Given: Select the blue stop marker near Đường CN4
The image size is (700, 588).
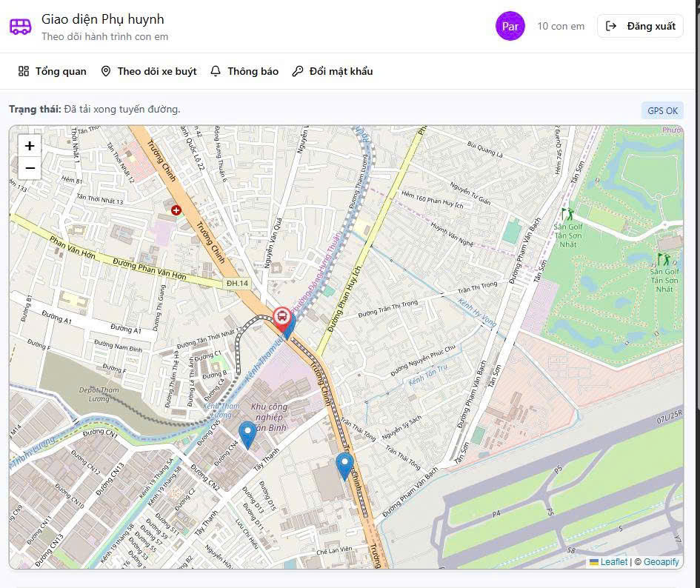Looking at the screenshot, I should pyautogui.click(x=248, y=434).
